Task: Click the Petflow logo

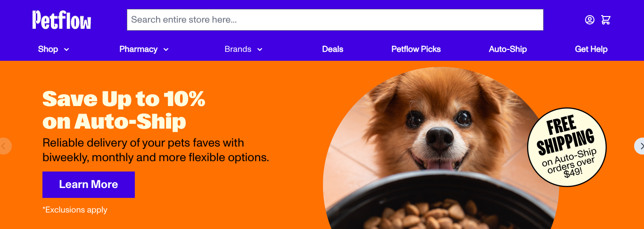Action: click(x=62, y=20)
